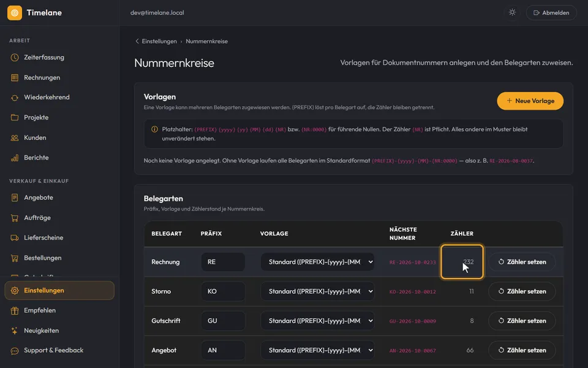Click the Nummernkreise breadcrumb text
Image resolution: width=588 pixels, height=368 pixels.
point(206,41)
